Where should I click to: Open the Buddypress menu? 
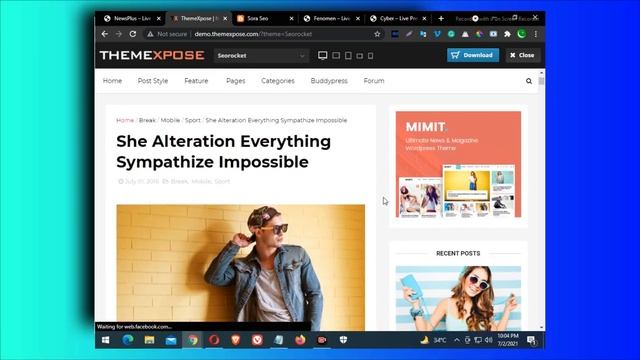329,81
